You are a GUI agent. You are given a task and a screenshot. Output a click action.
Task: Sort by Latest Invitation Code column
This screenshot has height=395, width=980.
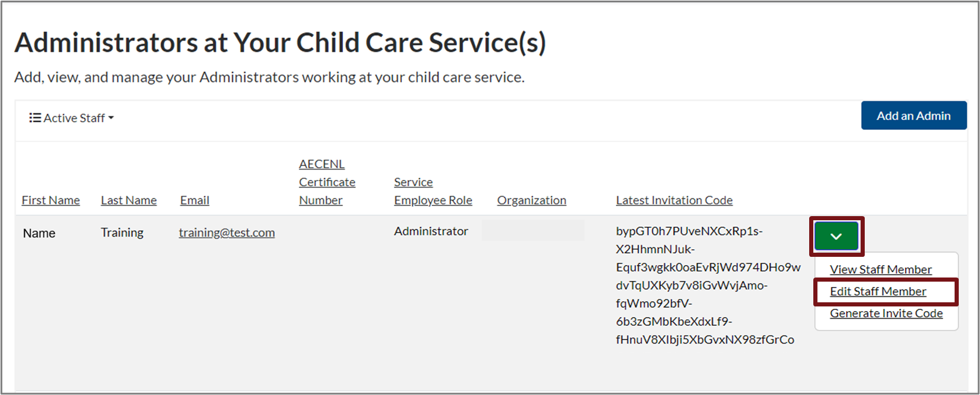674,200
